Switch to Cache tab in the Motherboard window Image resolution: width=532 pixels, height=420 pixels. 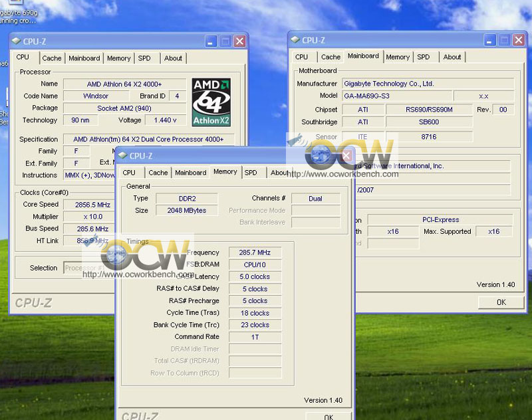point(331,57)
